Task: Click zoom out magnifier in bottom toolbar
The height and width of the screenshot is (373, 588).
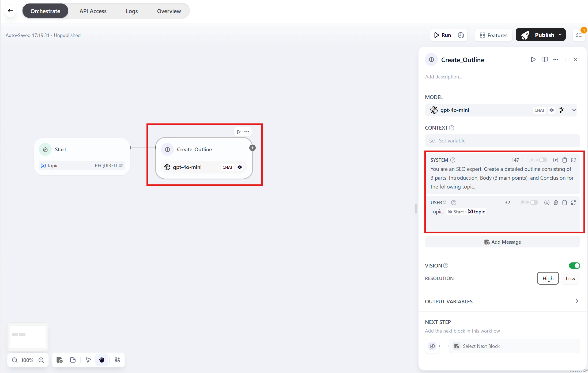Action: (x=15, y=360)
